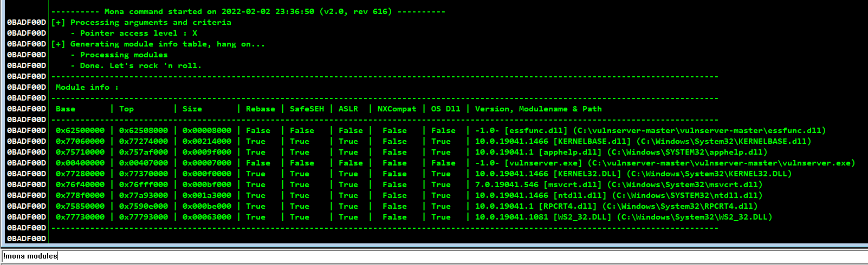Image resolution: width=868 pixels, height=265 pixels.
Task: Click base address 0x77730000
Action: (x=80, y=217)
